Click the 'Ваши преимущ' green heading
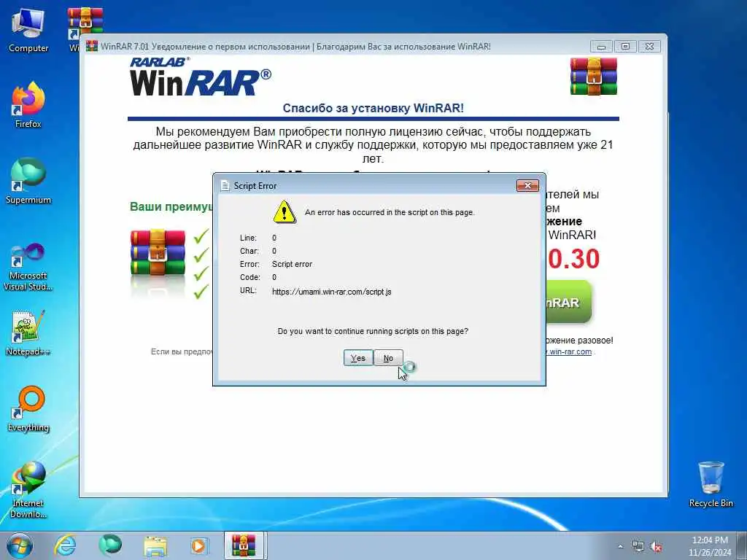This screenshot has width=747, height=560. click(x=171, y=206)
